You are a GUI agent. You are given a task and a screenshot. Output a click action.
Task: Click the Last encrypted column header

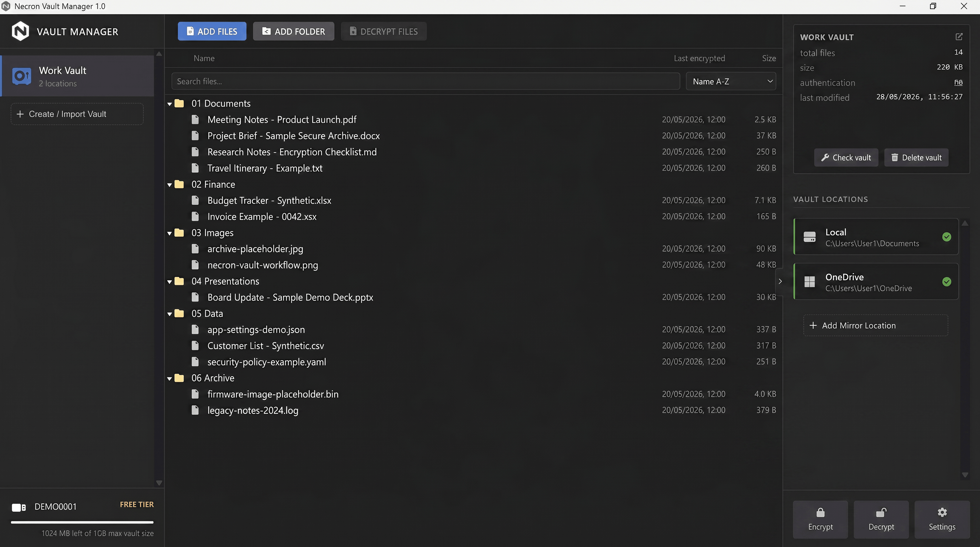coord(699,58)
